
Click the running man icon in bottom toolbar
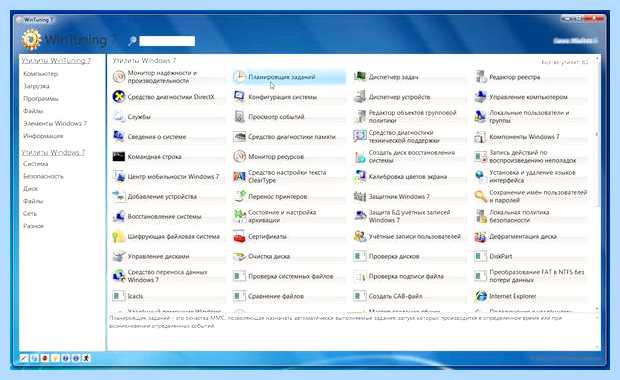(87, 358)
